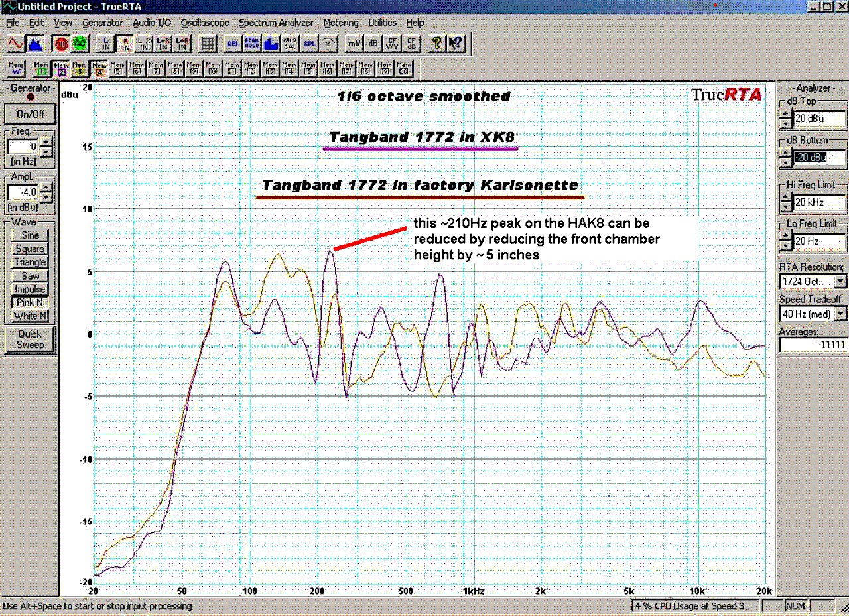The image size is (849, 616).
Task: Open the Audio I/O menu
Action: tap(152, 23)
